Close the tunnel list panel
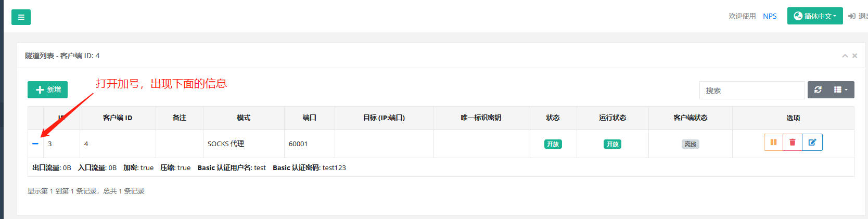This screenshot has width=868, height=219. [x=854, y=56]
